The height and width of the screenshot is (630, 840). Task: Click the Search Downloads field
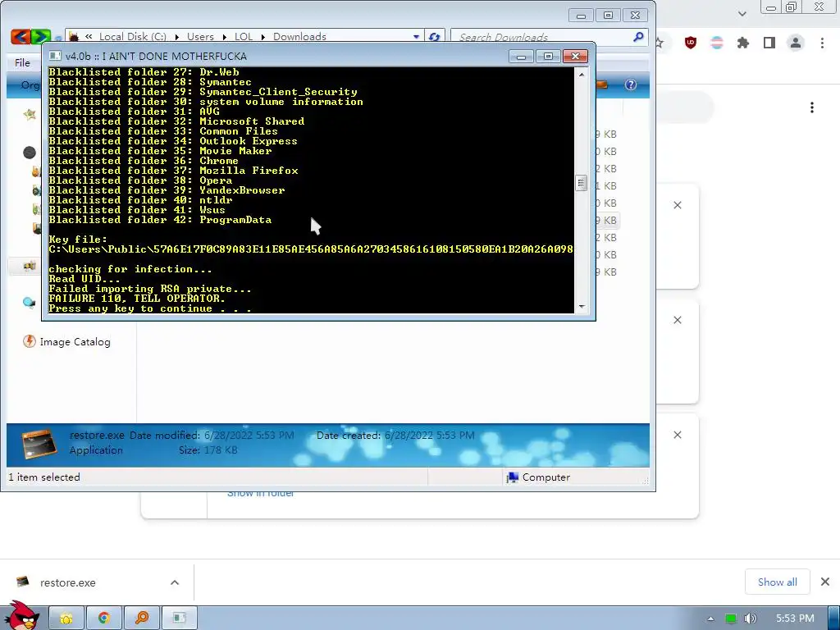click(x=541, y=36)
